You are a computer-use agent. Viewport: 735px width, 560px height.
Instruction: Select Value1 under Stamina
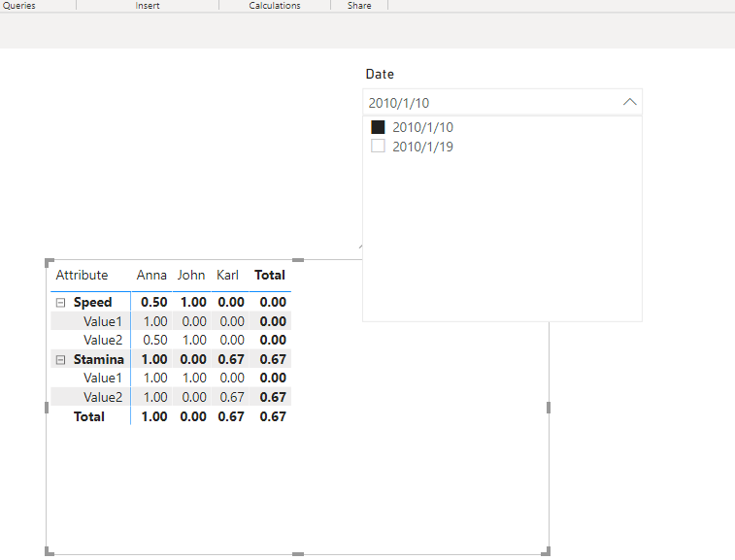pyautogui.click(x=103, y=378)
